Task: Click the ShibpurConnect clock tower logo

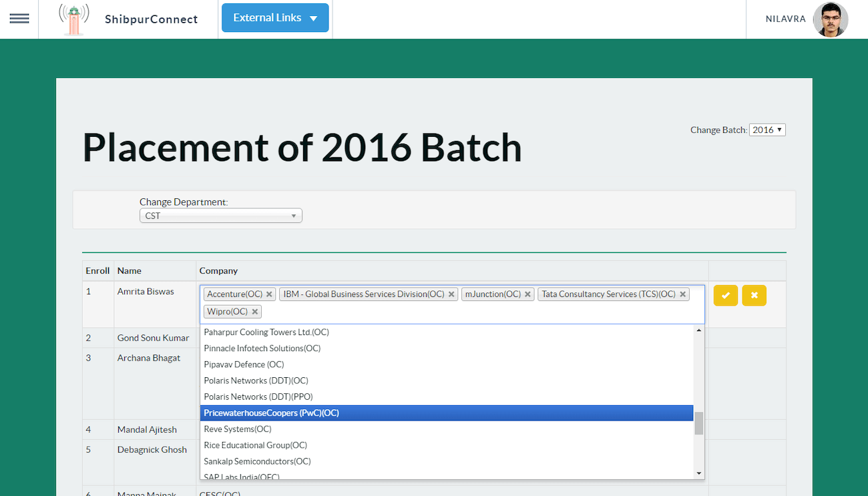Action: pyautogui.click(x=74, y=19)
